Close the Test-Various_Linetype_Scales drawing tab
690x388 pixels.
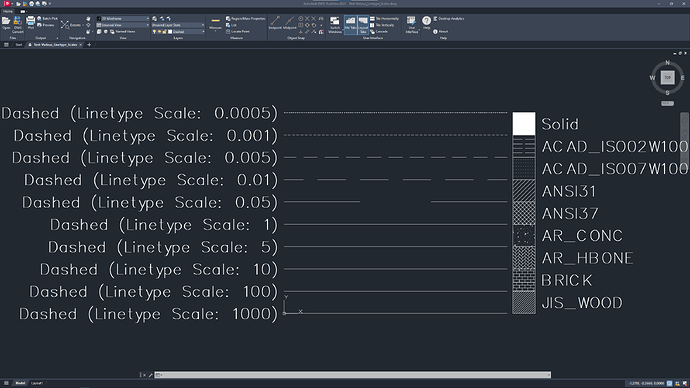pyautogui.click(x=81, y=44)
